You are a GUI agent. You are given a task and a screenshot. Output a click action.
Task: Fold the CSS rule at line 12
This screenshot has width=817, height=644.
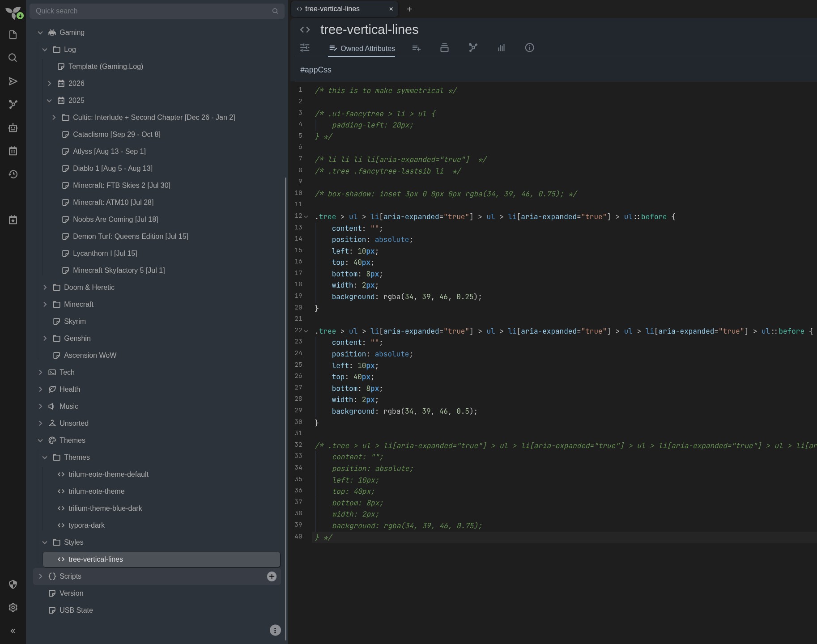[x=306, y=216]
